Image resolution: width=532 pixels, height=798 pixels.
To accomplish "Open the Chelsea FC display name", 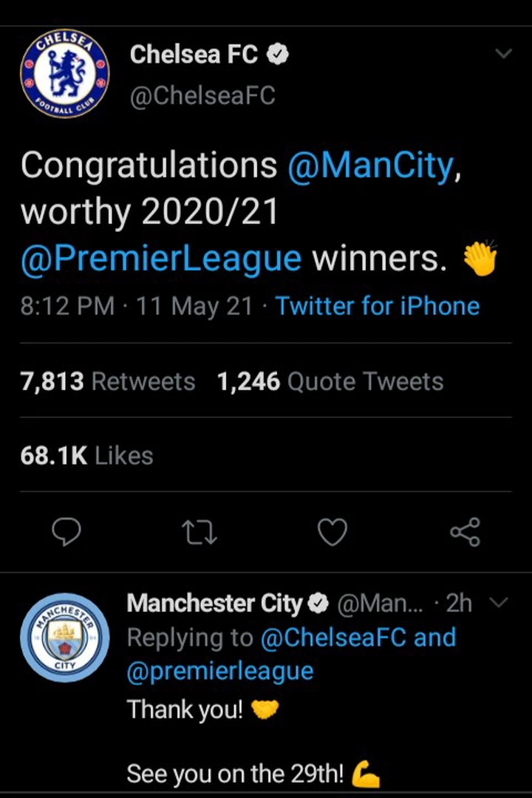I will [194, 55].
